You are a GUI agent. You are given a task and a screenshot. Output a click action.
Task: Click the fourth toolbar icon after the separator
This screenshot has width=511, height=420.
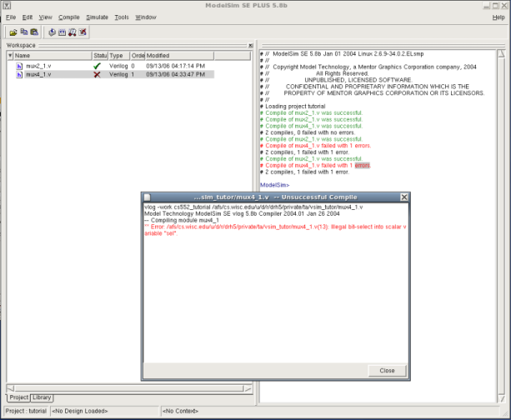point(83,32)
